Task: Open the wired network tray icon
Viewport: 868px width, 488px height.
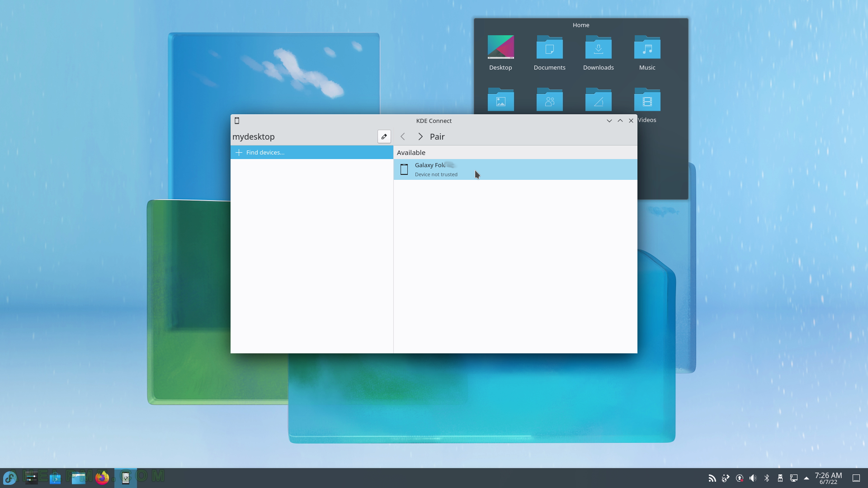Action: click(793, 478)
